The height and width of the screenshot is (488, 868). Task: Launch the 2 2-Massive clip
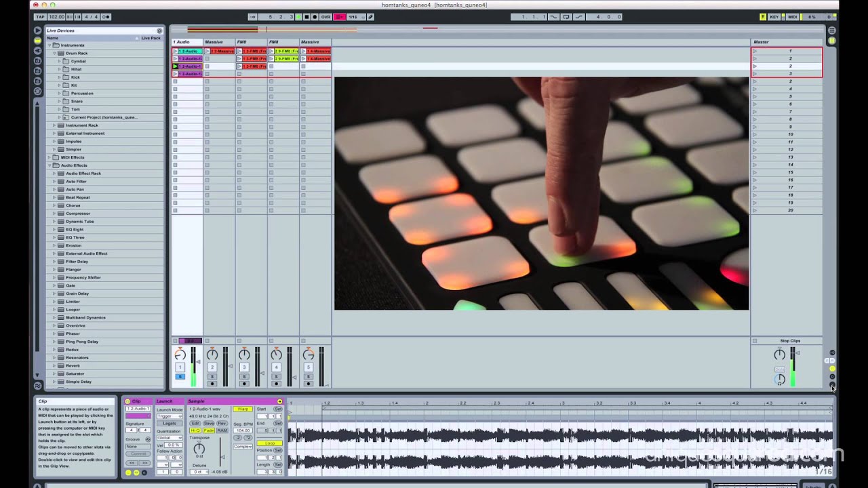point(207,51)
